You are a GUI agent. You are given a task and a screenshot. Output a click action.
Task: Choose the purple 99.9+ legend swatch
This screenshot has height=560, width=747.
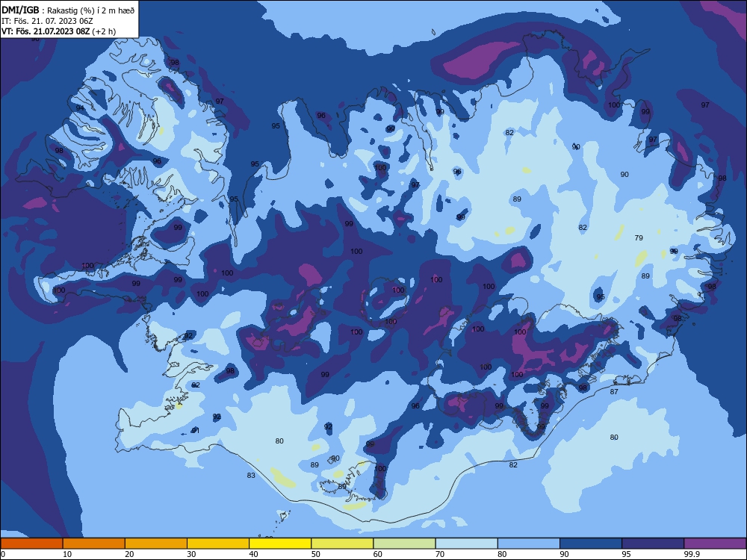[x=715, y=544]
